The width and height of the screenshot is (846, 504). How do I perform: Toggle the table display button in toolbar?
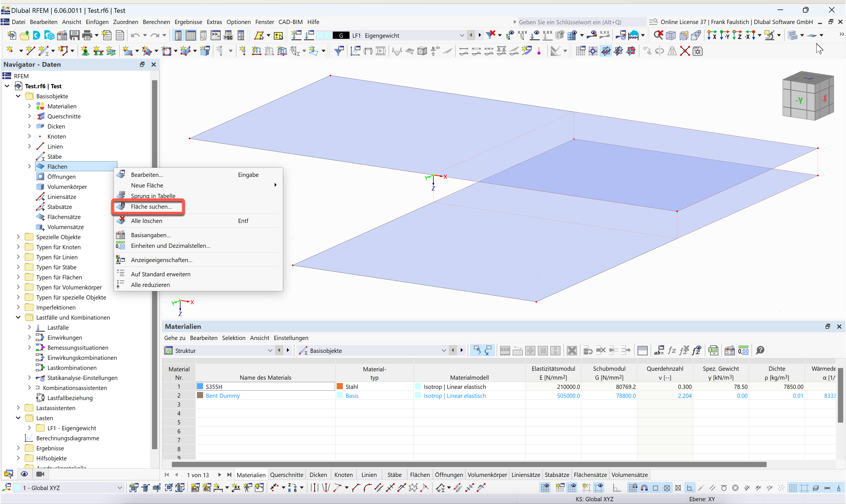click(191, 35)
